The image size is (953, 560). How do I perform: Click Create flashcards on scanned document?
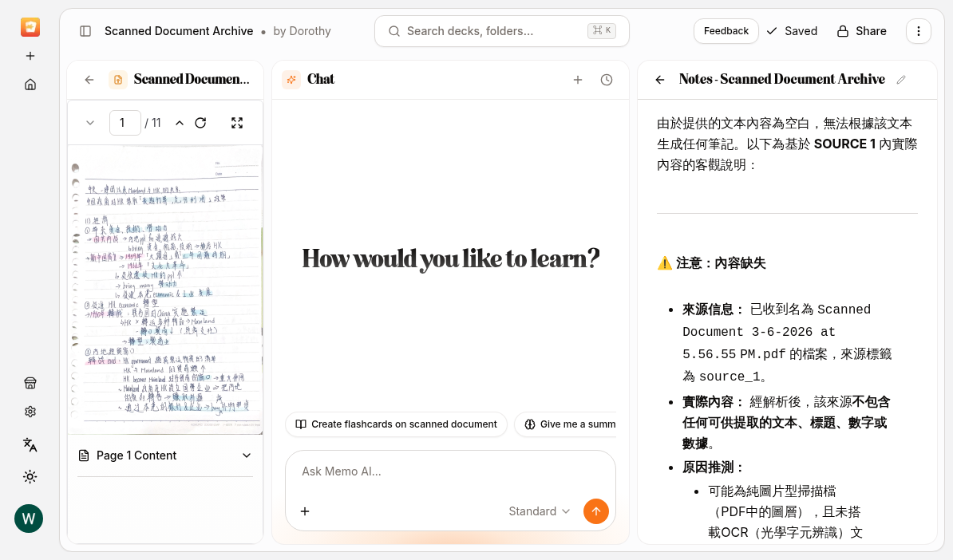[x=396, y=424]
